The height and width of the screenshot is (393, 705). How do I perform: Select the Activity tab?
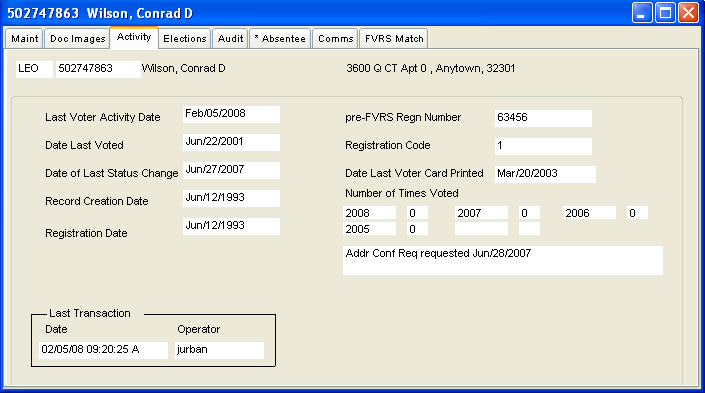134,37
